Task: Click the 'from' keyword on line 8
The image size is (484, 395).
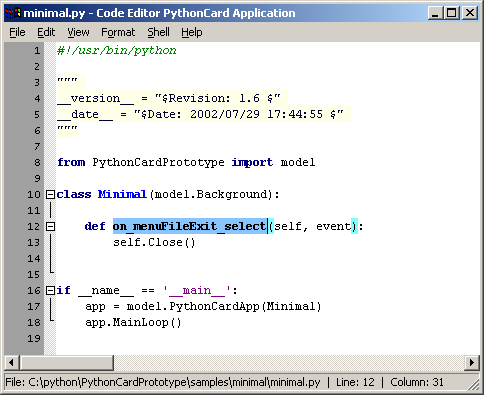Action: pos(71,162)
